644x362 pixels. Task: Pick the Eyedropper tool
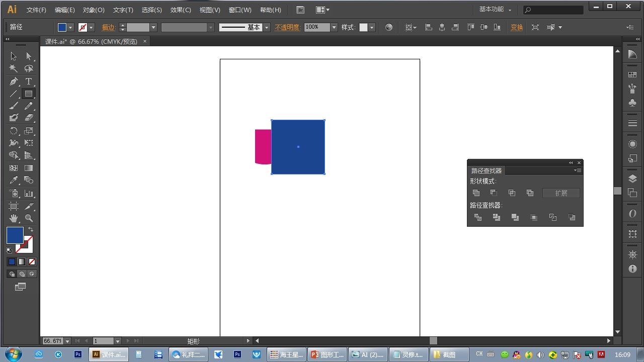[14, 180]
